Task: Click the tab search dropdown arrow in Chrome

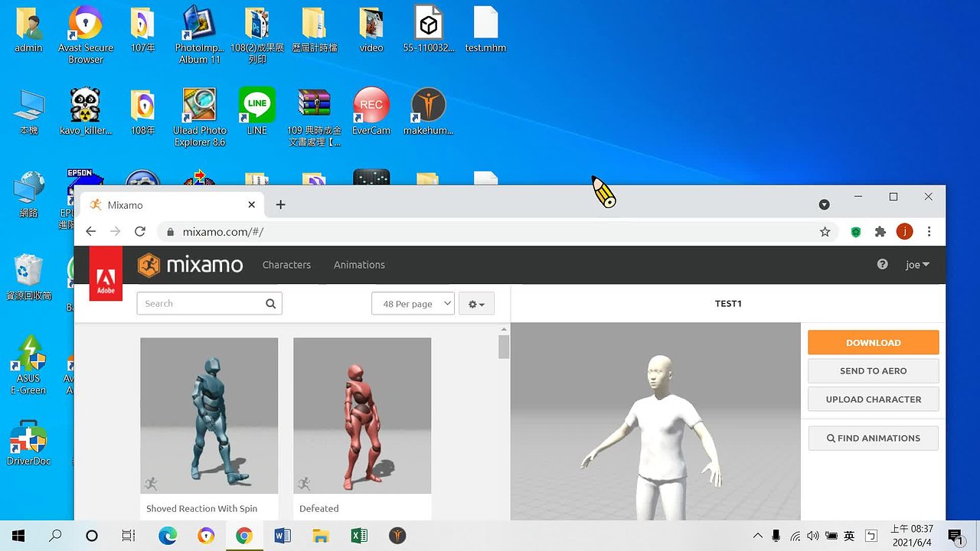Action: point(824,204)
